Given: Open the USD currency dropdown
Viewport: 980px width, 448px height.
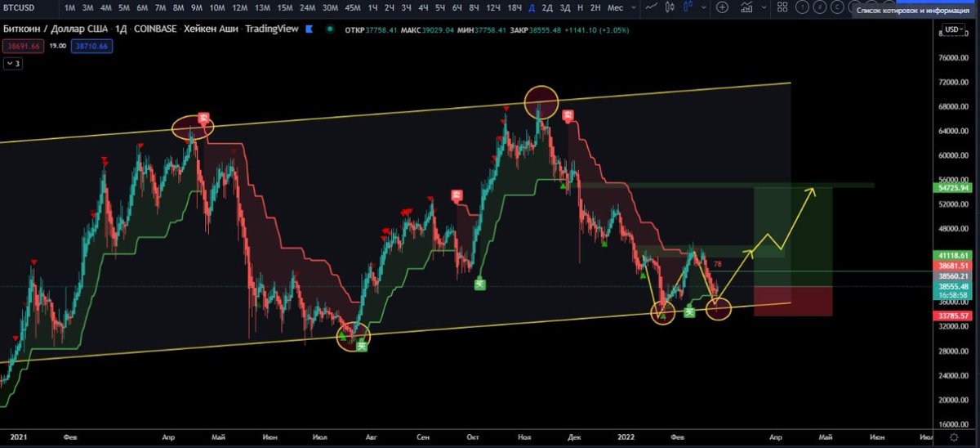Looking at the screenshot, I should point(953,29).
